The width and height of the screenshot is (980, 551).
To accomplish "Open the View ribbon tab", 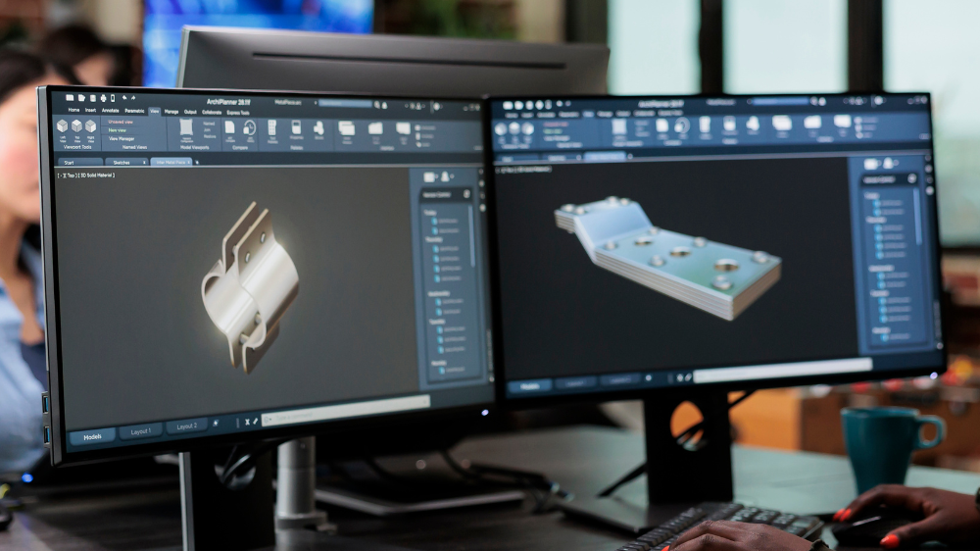I will [154, 111].
